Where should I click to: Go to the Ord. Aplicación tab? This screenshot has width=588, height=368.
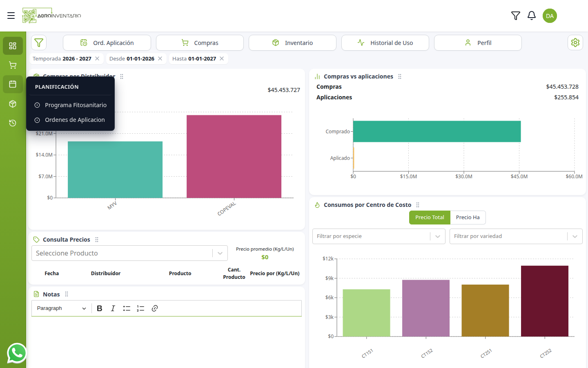(x=107, y=43)
